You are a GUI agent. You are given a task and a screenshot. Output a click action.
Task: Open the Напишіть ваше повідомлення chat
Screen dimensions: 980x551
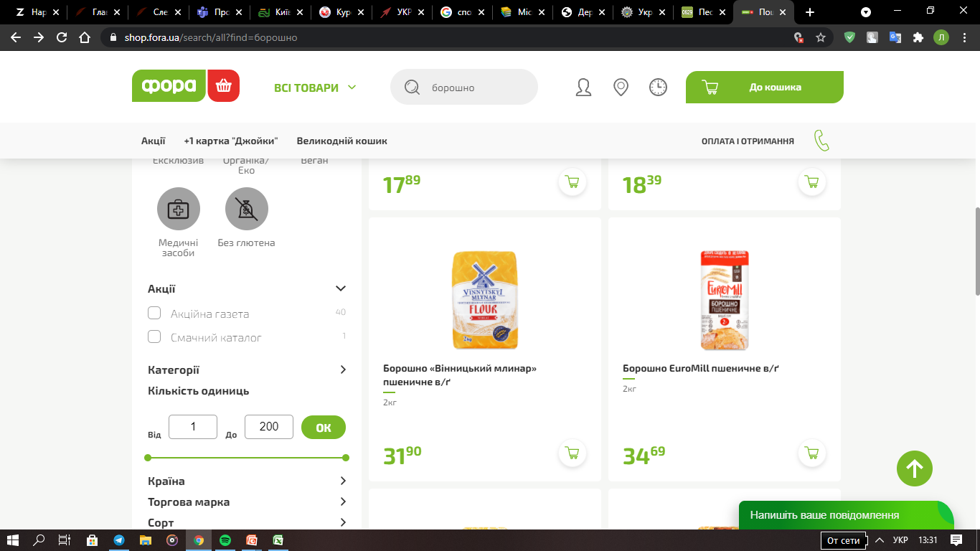pos(846,515)
